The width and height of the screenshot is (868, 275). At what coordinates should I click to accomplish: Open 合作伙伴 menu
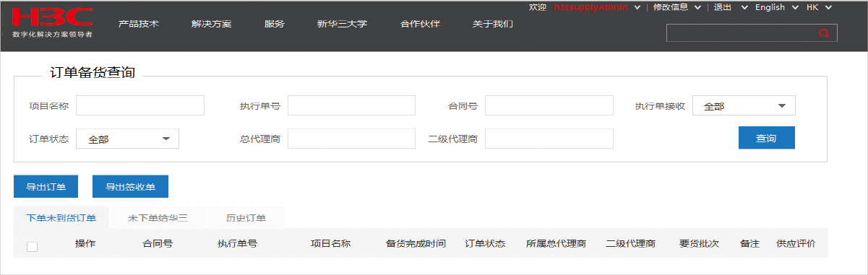(420, 24)
